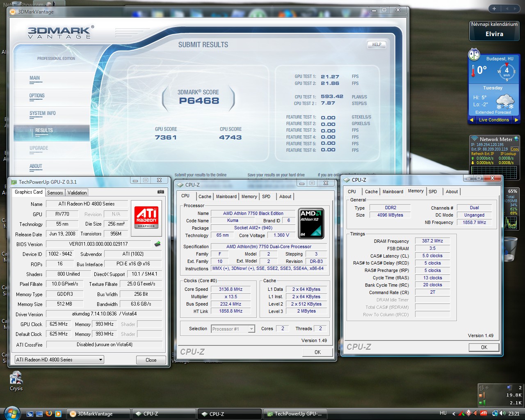This screenshot has width=525, height=420.
Task: Switch to 3DMarkVantage taskbar button
Action: [98, 414]
